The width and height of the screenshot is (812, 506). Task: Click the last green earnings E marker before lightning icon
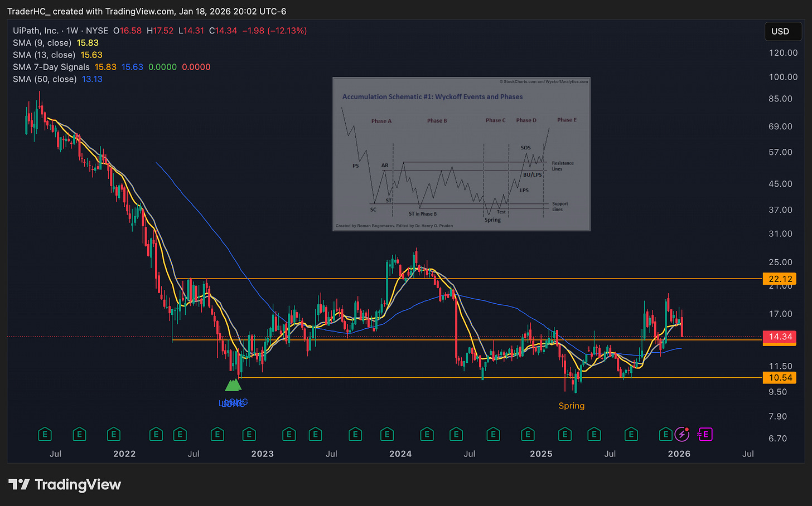click(x=665, y=434)
